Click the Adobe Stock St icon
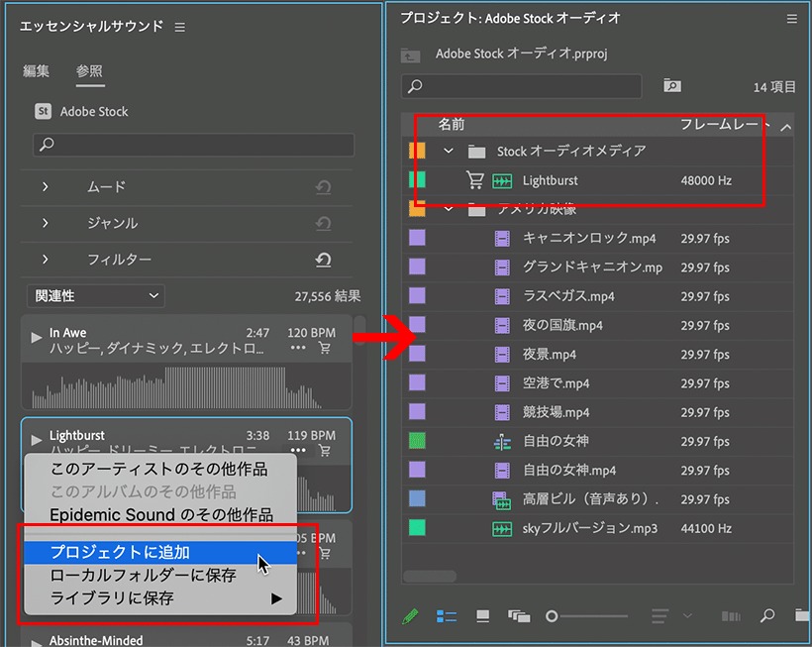 43,111
